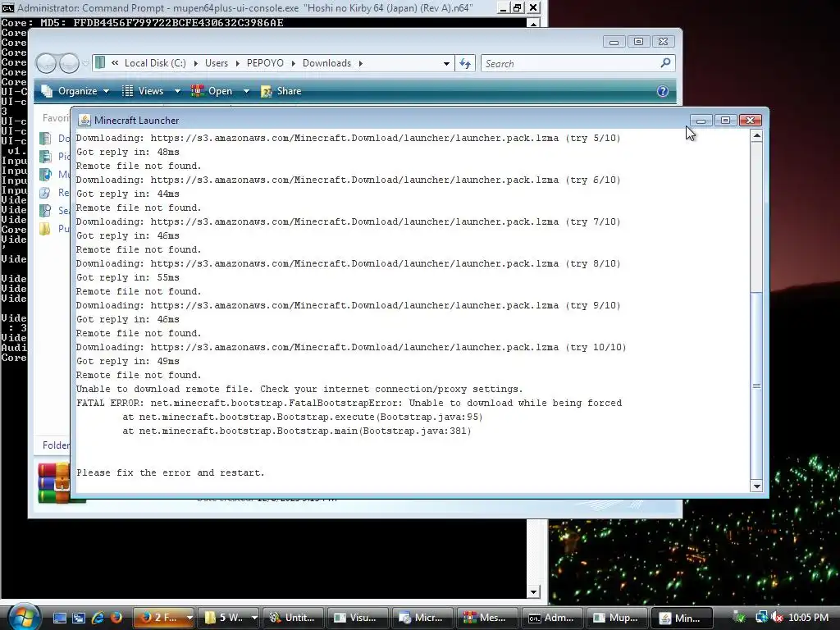Click the Users breadcrumb in address bar
The image size is (840, 630).
(217, 63)
